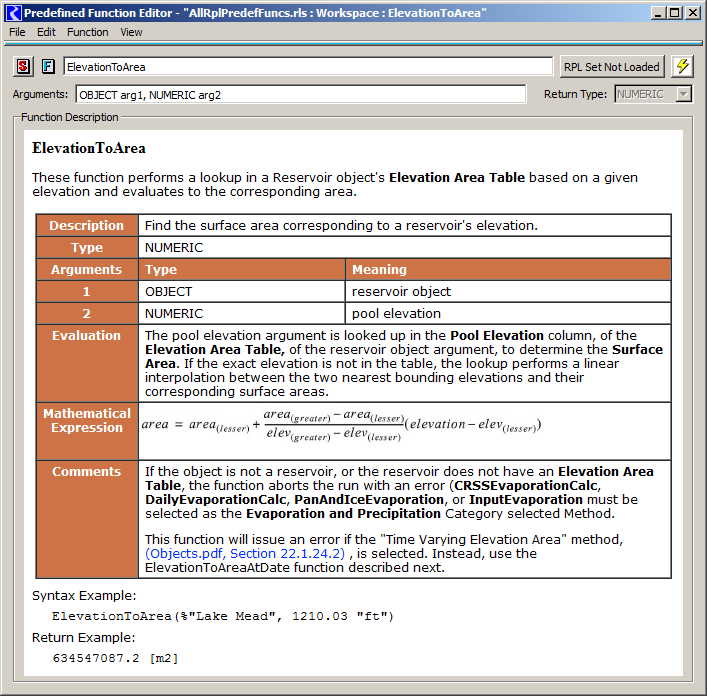Image resolution: width=707 pixels, height=696 pixels.
Task: Maximize the Predefined Function Editor window
Action: (x=675, y=13)
